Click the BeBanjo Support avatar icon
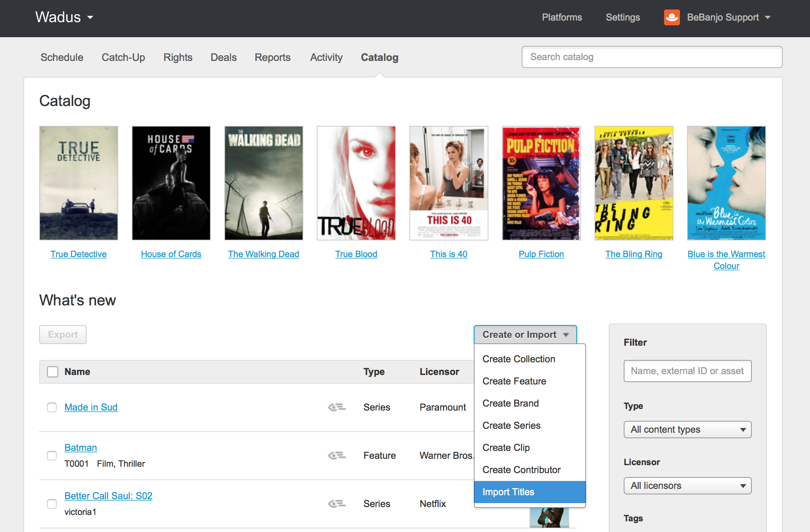Viewport: 810px width, 532px height. tap(672, 17)
